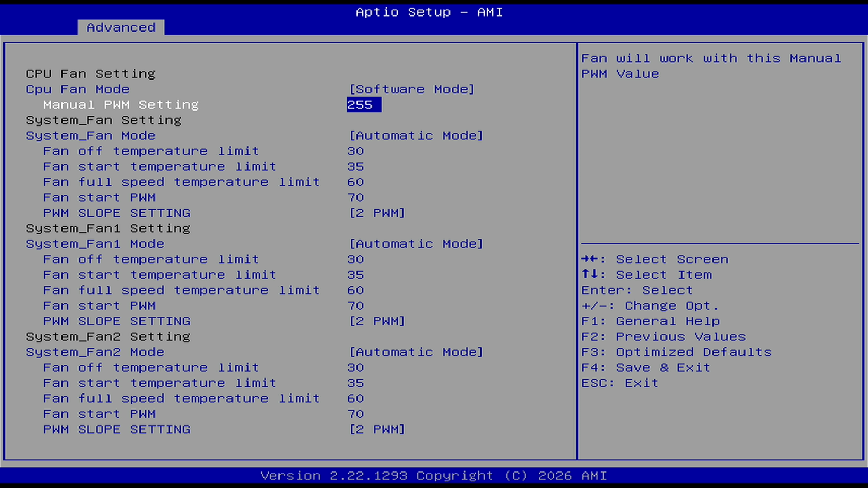Open the [2 PWM] slope option under System_Fan Setting
Viewport: 868px width, 488px height.
click(377, 213)
